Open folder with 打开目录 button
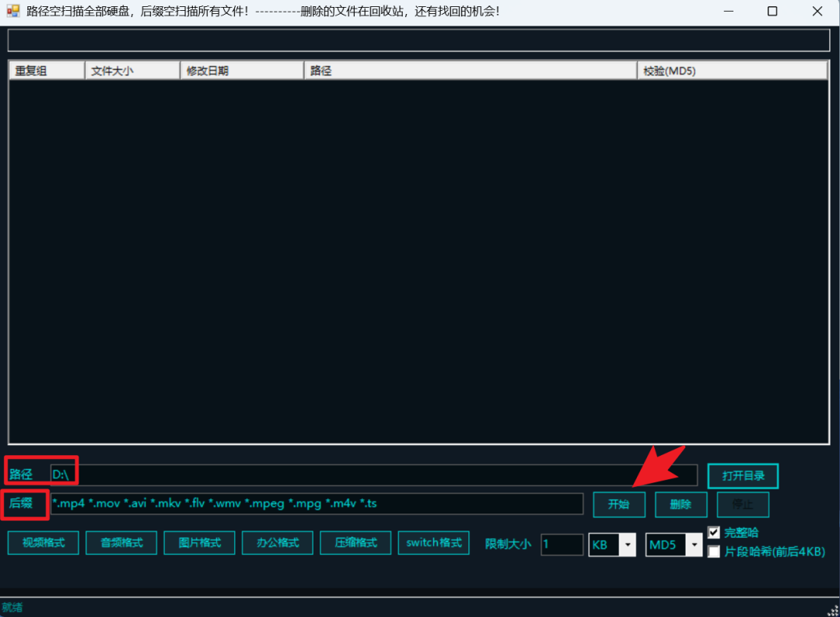 [x=743, y=476]
